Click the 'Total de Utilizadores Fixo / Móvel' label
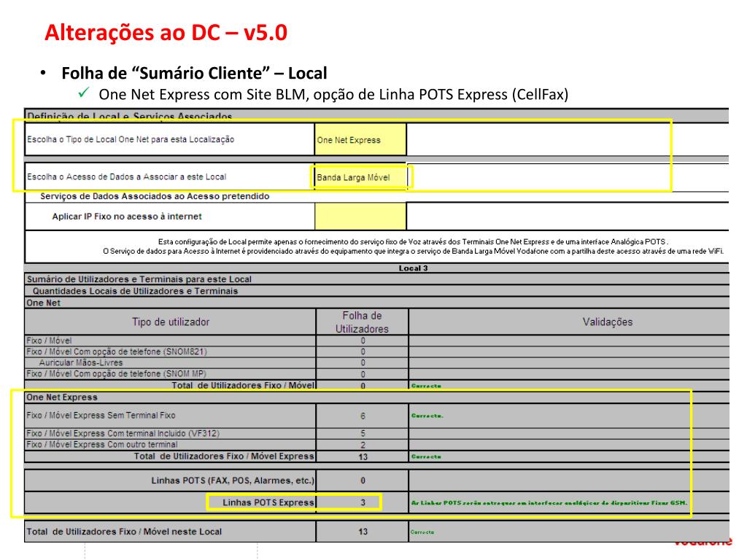747x560 pixels. coord(243,385)
